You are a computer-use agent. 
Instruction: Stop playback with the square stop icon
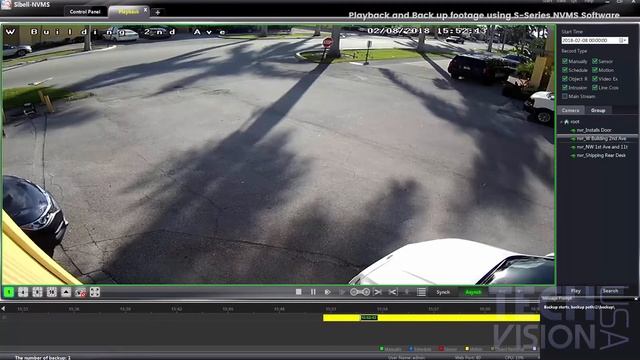(299, 292)
